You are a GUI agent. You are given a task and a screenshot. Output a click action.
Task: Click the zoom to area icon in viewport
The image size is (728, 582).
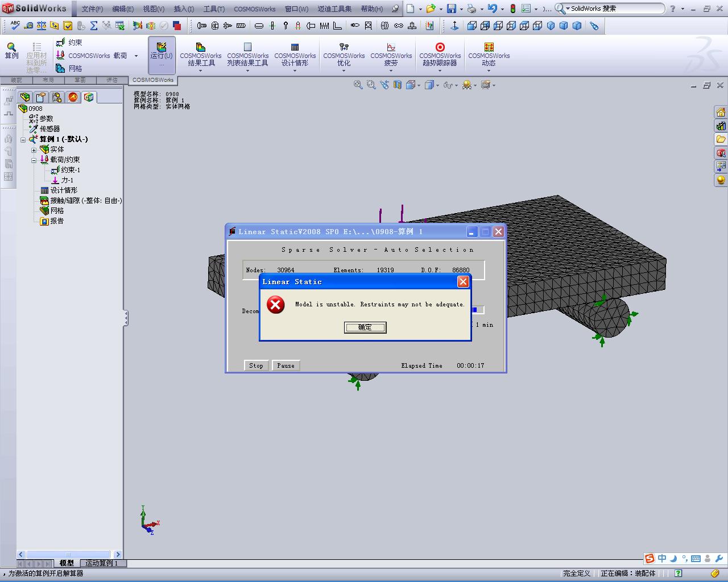(x=371, y=85)
